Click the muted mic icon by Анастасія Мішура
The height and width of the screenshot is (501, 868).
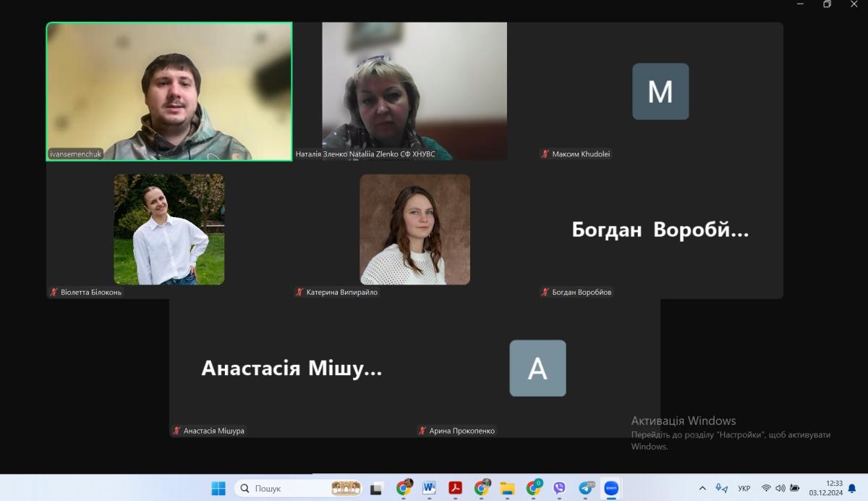(x=176, y=431)
